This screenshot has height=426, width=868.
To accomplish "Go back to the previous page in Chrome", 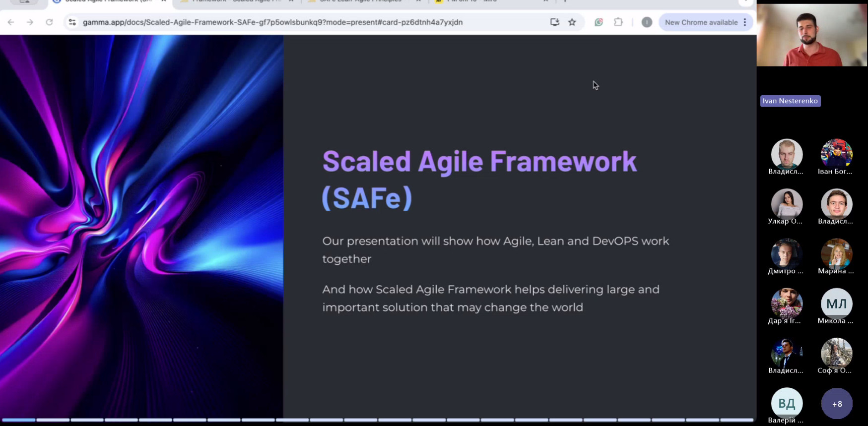I will point(11,22).
